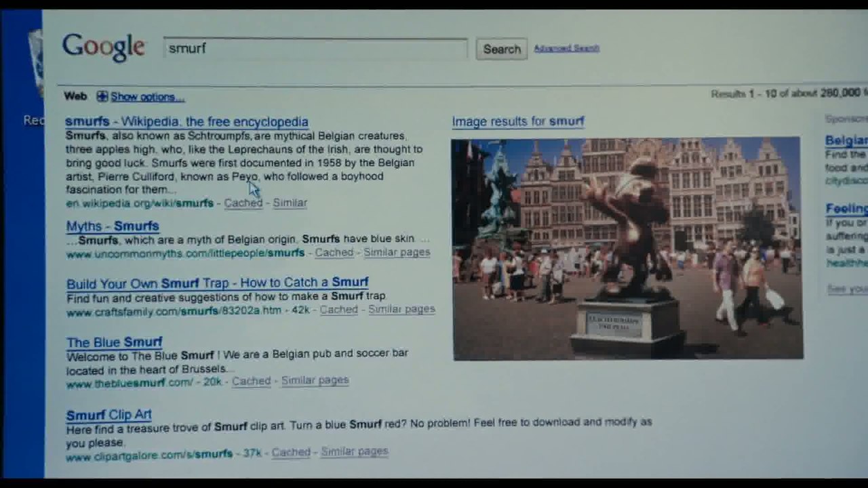868x488 pixels.
Task: Open the sponsored Feeling ad link
Action: point(846,209)
